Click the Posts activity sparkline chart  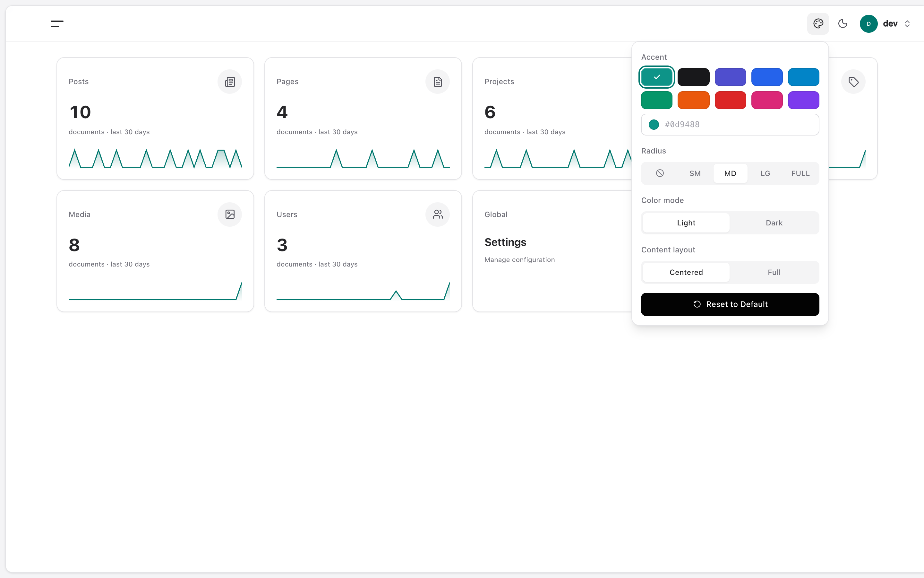155,159
